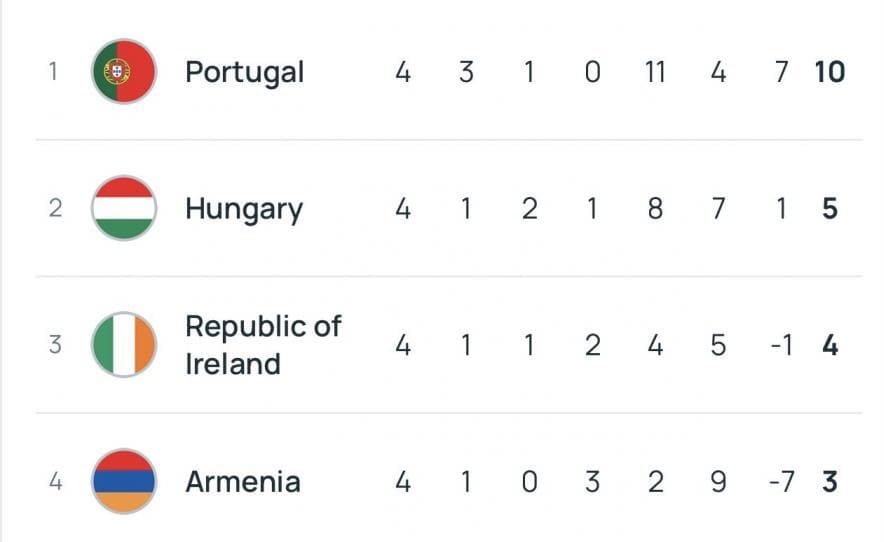Select the Armenia team name
This screenshot has width=884, height=542.
pyautogui.click(x=243, y=481)
